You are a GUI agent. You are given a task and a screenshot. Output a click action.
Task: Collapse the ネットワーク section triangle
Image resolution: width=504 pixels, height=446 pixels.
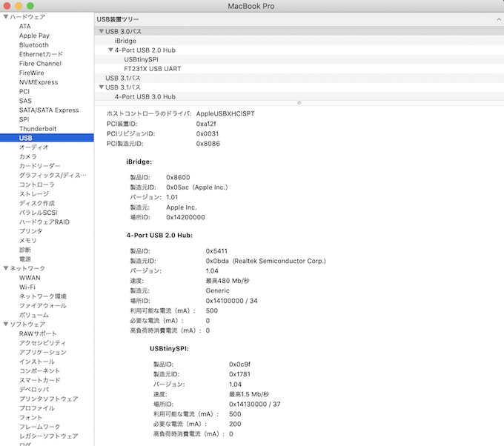[5, 268]
